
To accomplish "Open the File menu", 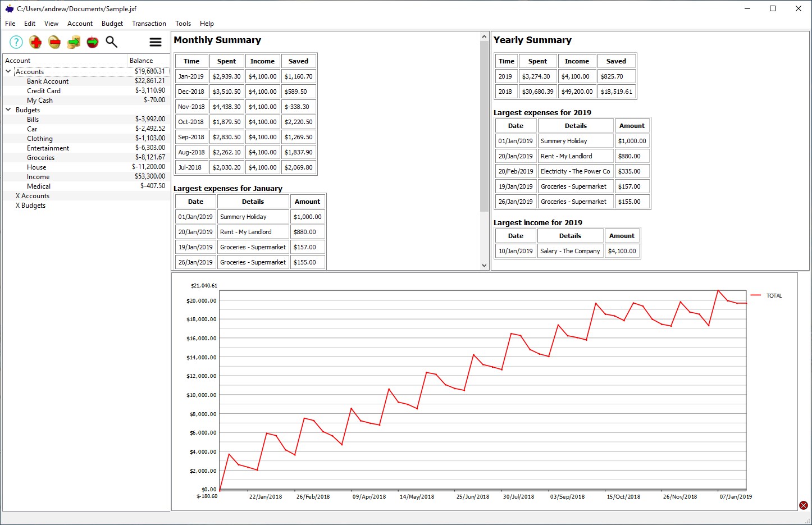I will pos(10,24).
